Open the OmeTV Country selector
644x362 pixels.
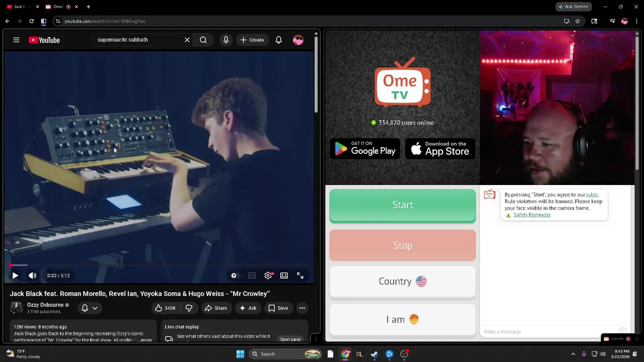pos(403,282)
